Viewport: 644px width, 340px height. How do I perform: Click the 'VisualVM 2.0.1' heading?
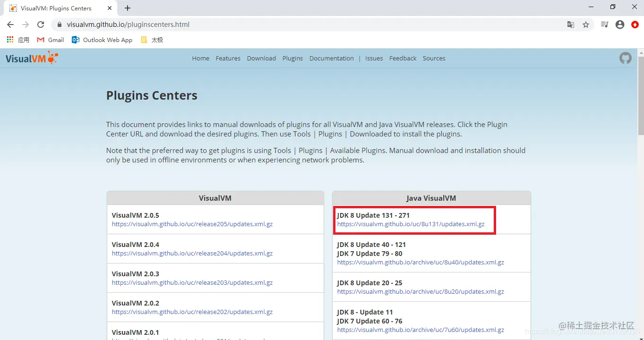click(136, 332)
